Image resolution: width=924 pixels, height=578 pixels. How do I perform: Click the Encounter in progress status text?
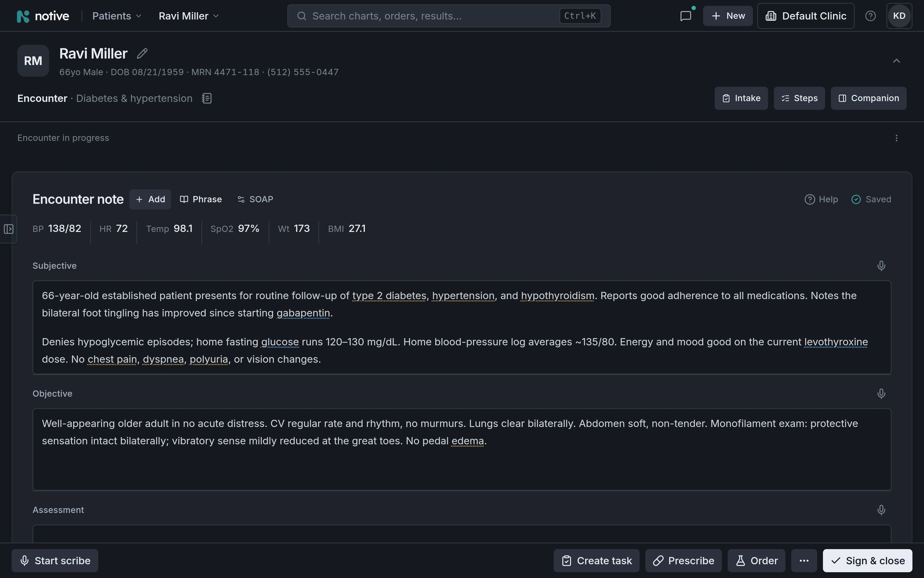coord(63,138)
